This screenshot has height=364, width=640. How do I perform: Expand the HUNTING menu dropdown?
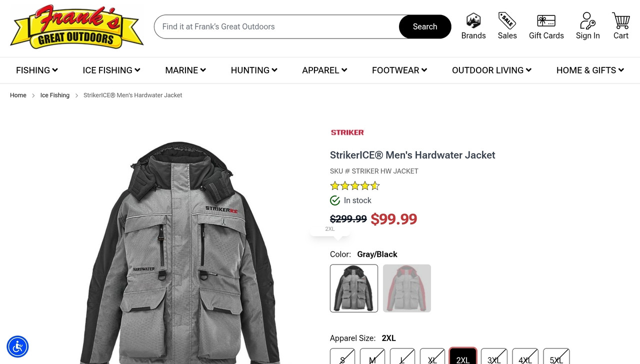(254, 70)
